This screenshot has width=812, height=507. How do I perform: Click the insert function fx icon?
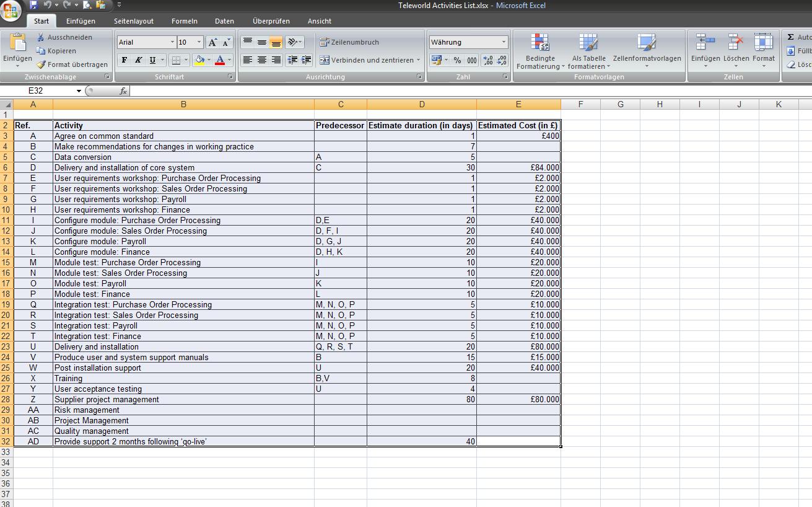click(123, 91)
